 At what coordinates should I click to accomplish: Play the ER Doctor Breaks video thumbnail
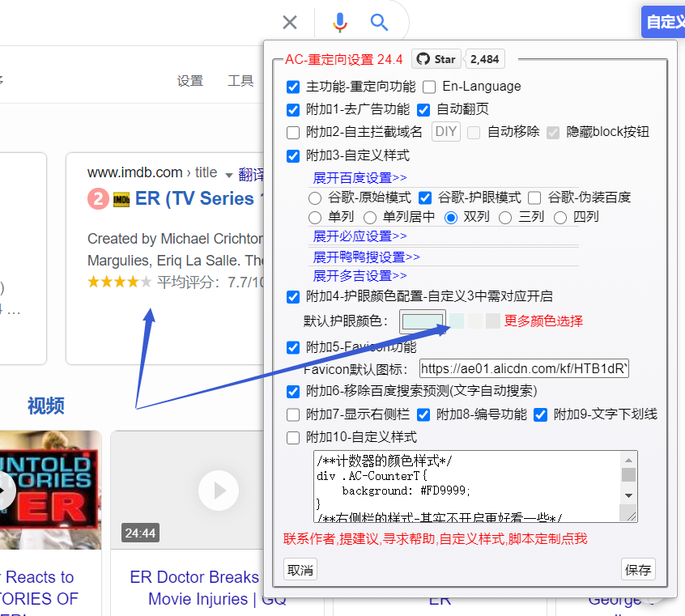click(x=219, y=490)
